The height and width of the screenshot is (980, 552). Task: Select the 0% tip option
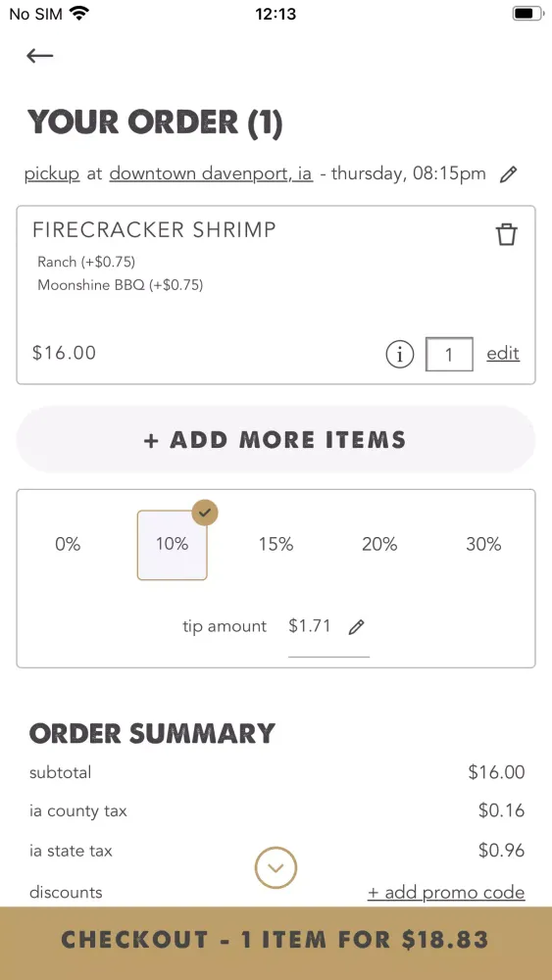coord(68,544)
